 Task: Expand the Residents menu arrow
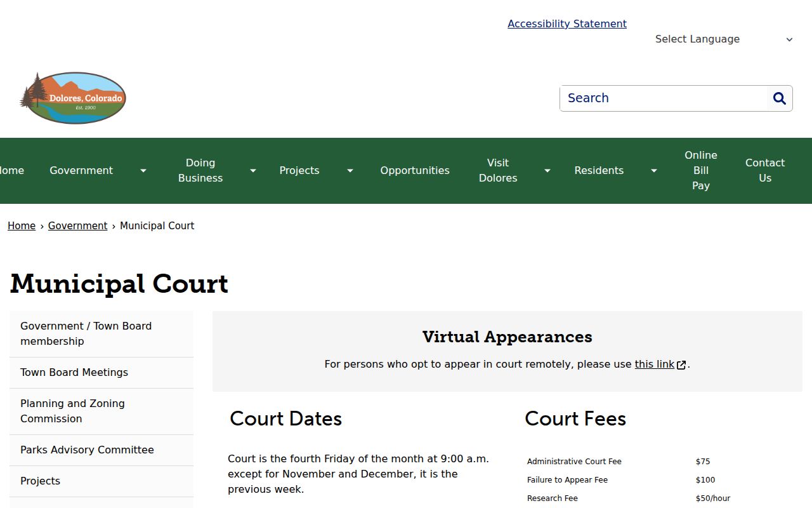coord(654,171)
